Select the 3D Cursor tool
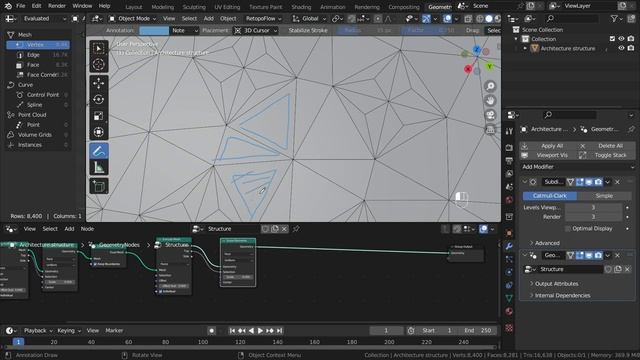Image resolution: width=640 pixels, height=360 pixels. point(98,64)
